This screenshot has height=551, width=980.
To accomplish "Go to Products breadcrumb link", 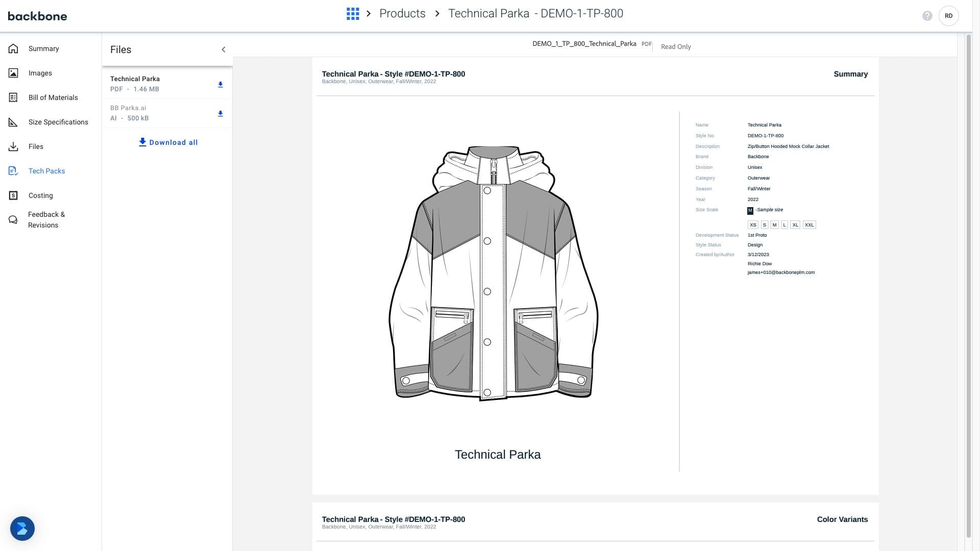I will pos(402,14).
